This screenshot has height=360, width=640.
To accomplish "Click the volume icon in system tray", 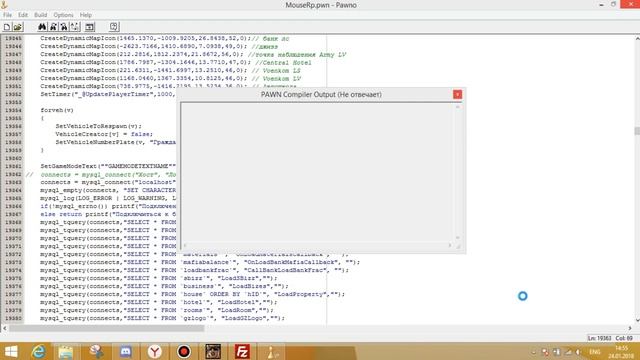I will click(578, 352).
